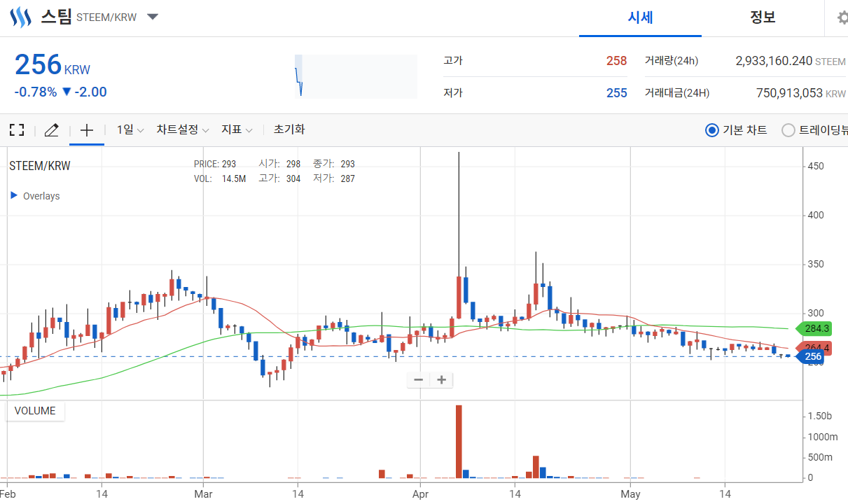This screenshot has width=848, height=504.
Task: Click the May date axis label
Action: [630, 493]
